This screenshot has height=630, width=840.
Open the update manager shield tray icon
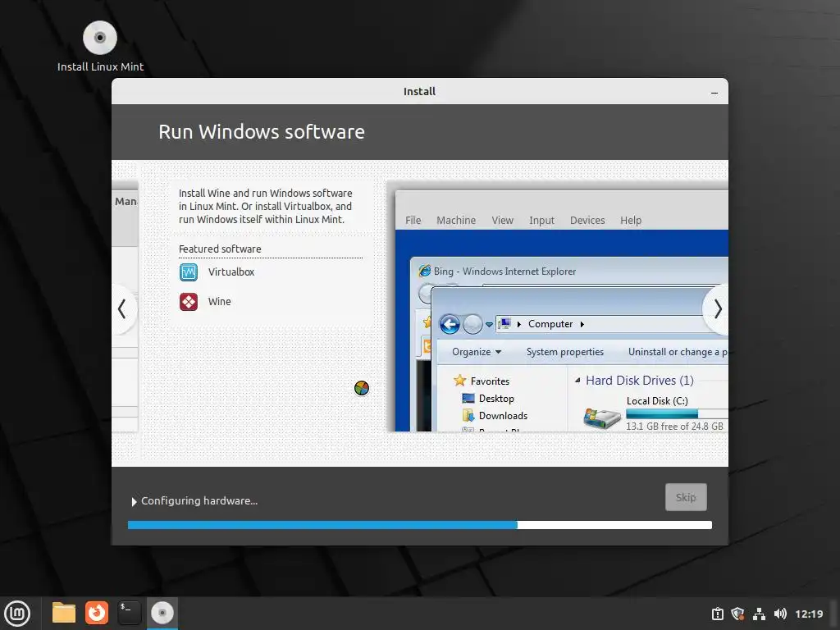pos(737,614)
